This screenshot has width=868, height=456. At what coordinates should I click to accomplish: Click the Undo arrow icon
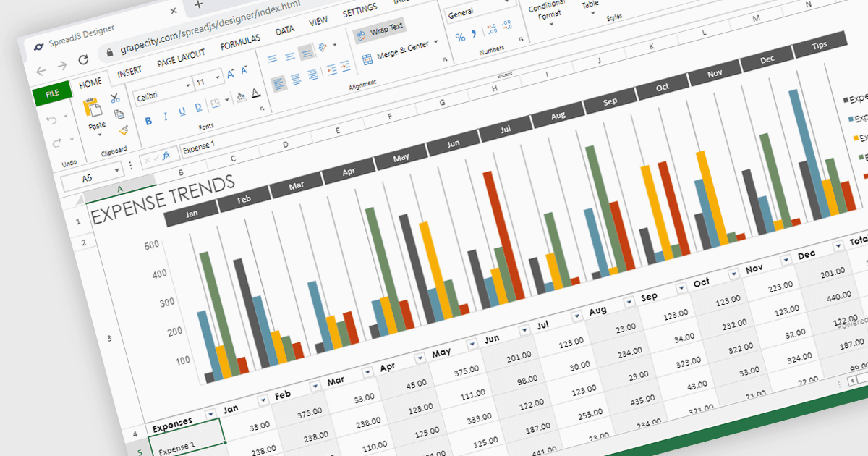pyautogui.click(x=51, y=119)
